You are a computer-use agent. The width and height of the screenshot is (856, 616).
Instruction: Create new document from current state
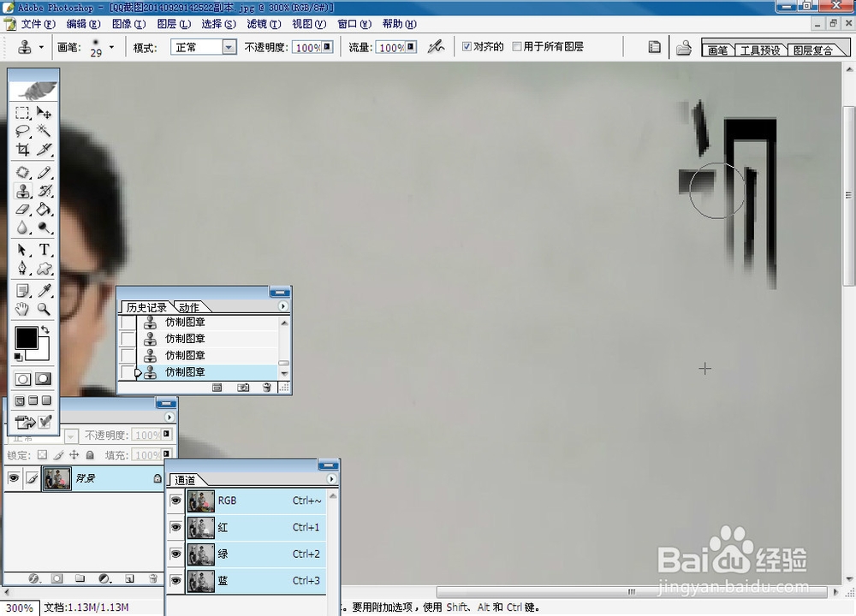pyautogui.click(x=217, y=388)
